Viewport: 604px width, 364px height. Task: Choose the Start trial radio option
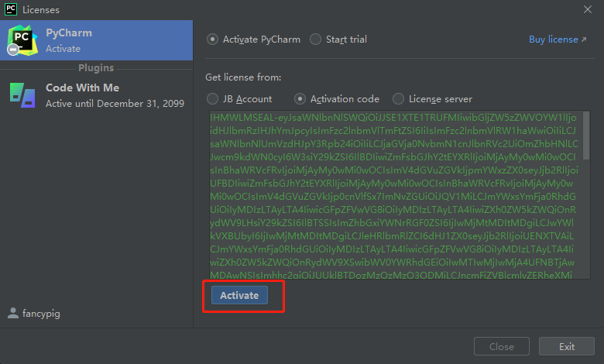[x=316, y=39]
